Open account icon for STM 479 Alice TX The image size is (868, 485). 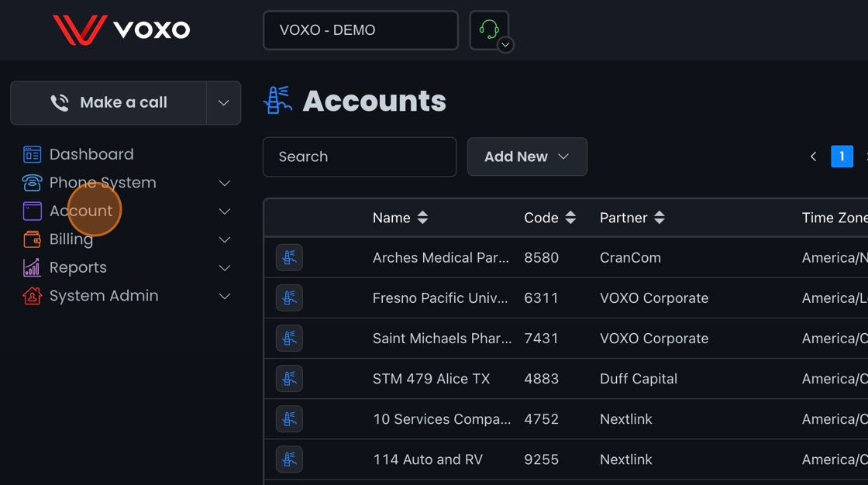[289, 379]
